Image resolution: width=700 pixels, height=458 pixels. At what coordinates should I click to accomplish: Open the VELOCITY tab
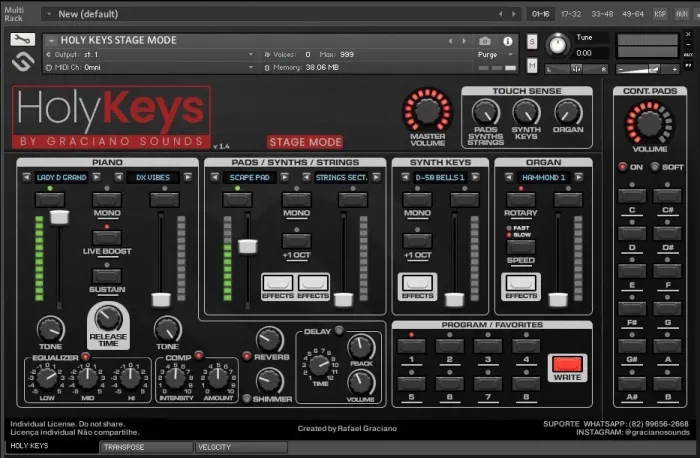point(241,447)
